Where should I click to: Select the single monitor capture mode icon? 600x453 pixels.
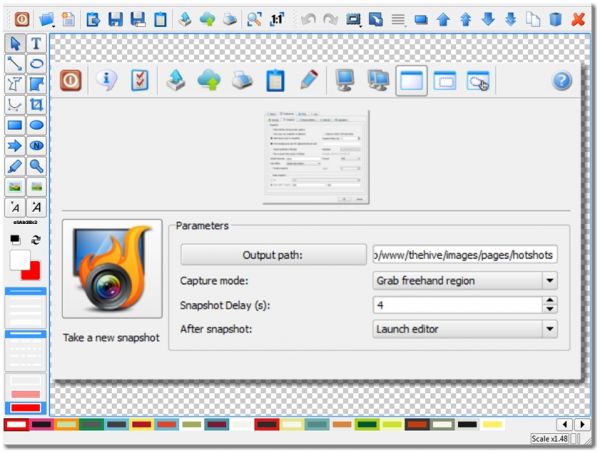(x=344, y=80)
